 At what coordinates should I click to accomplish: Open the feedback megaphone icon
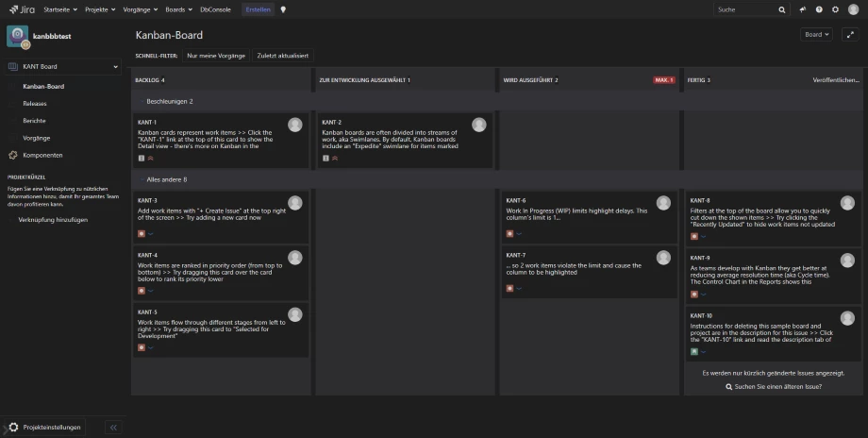(x=803, y=9)
